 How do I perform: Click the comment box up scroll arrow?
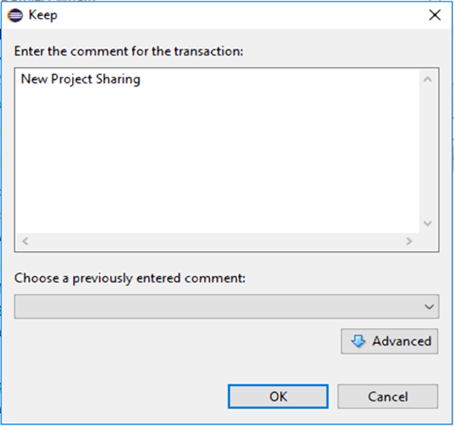click(428, 79)
